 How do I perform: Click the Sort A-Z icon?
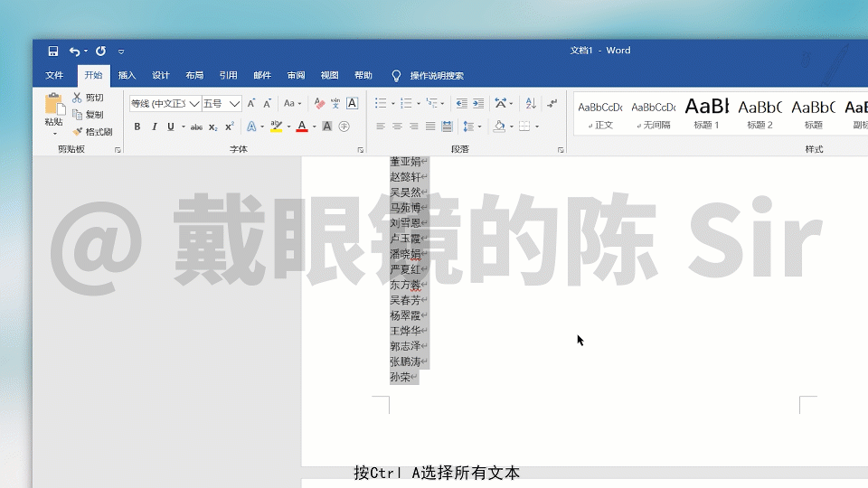pos(531,103)
